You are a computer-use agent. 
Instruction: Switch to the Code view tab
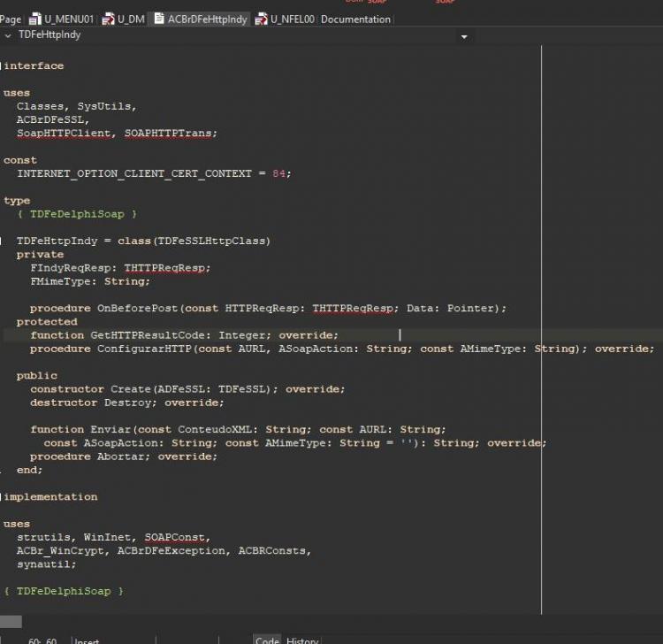[267, 640]
